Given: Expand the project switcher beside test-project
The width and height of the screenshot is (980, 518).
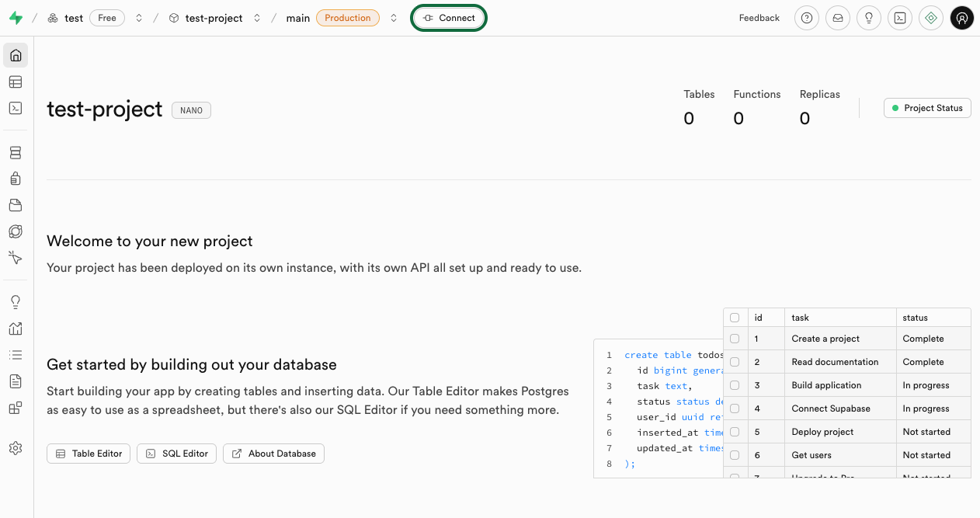Looking at the screenshot, I should coord(257,18).
